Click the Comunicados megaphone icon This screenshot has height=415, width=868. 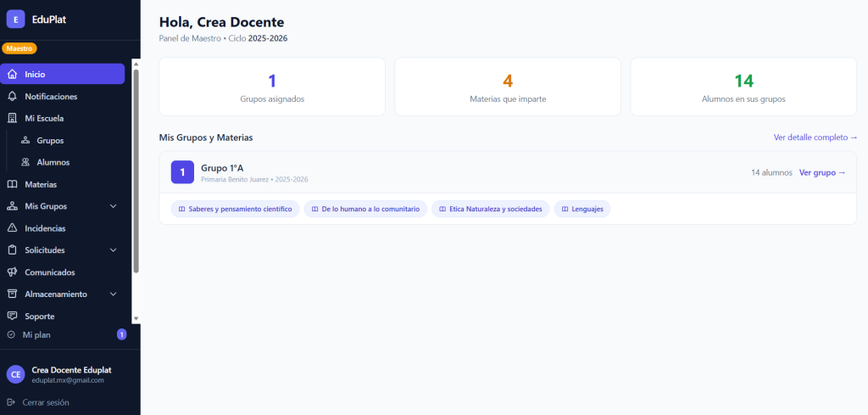pyautogui.click(x=12, y=272)
